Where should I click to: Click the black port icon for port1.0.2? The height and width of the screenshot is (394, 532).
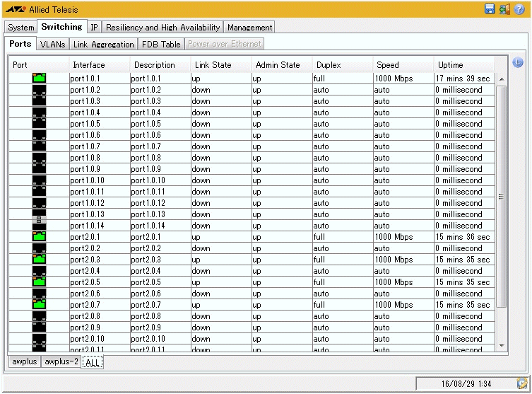[x=39, y=90]
